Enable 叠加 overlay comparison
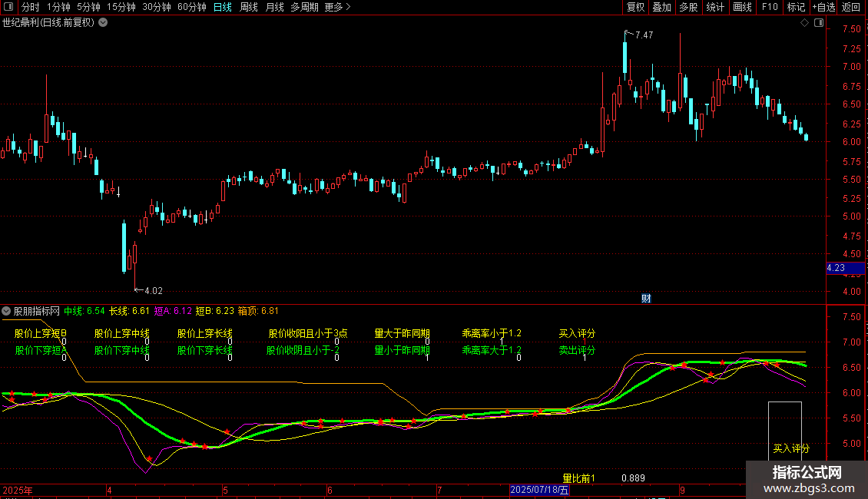 tap(661, 8)
